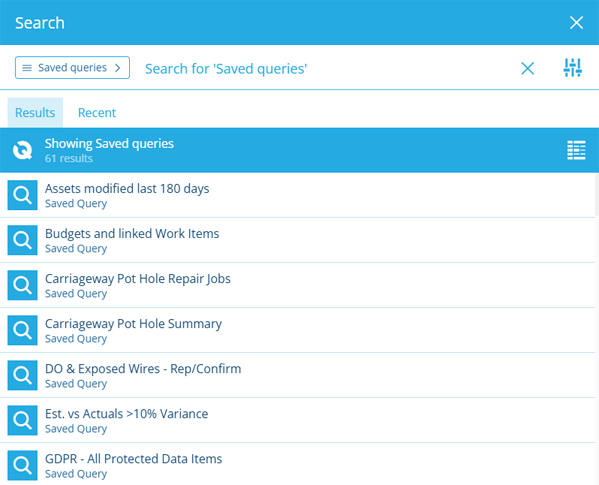Switch results to table view icon
The image size is (599, 485).
(576, 150)
